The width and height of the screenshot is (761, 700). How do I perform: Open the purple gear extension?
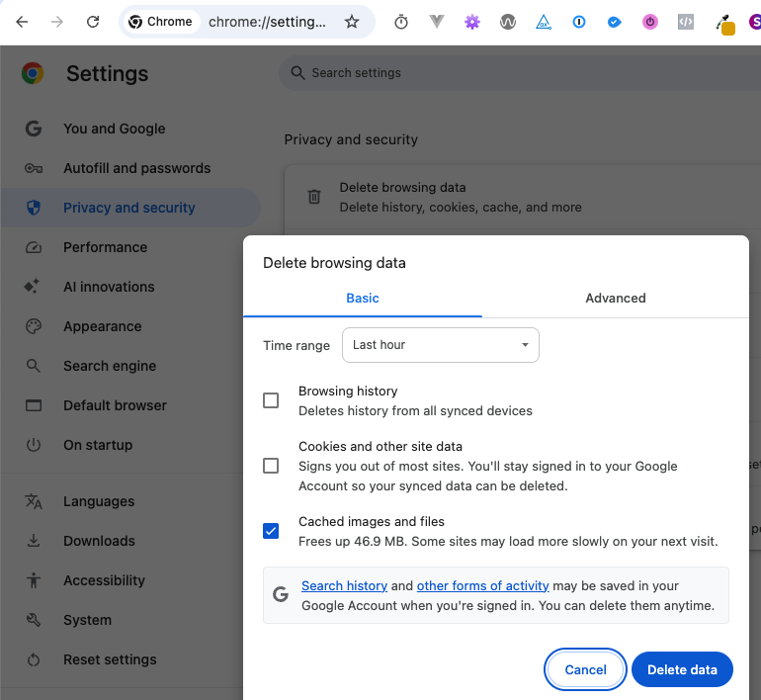[472, 22]
